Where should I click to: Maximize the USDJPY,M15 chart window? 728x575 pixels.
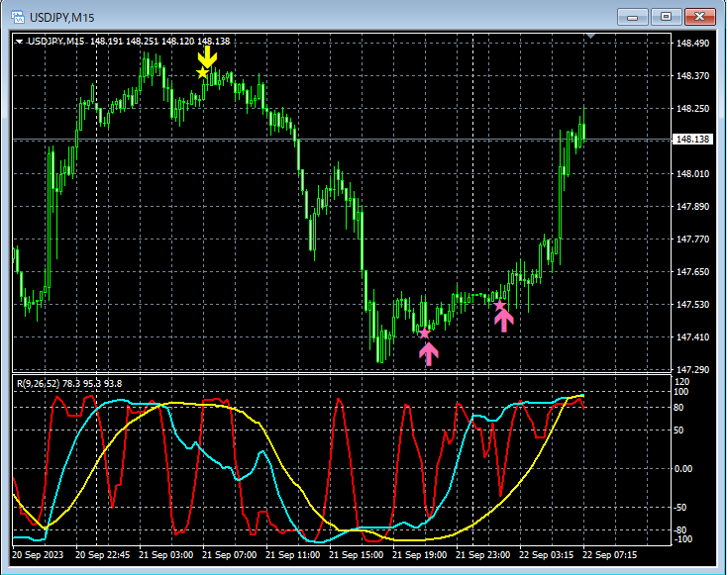click(666, 17)
